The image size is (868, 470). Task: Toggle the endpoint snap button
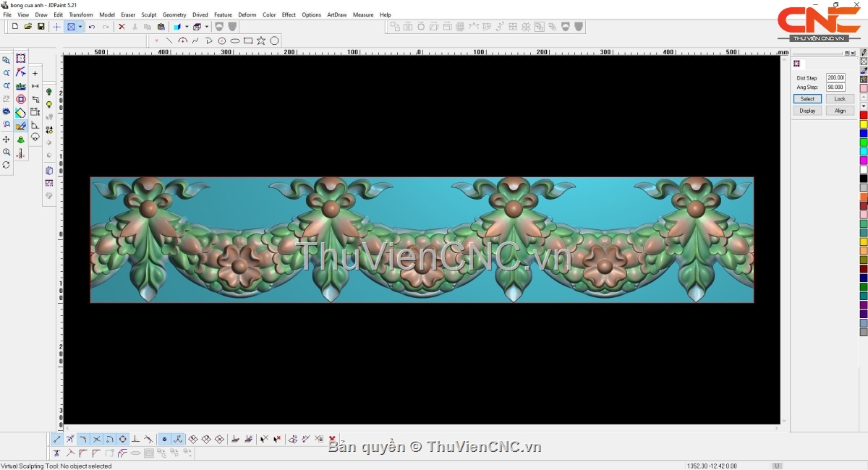[x=57, y=440]
